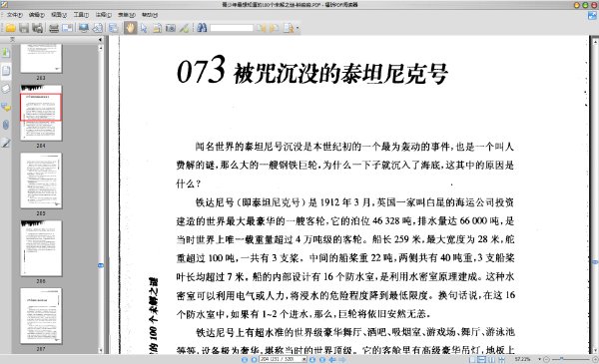Find next result beside search box
Image resolution: width=599 pixels, height=364 pixels.
[275, 28]
